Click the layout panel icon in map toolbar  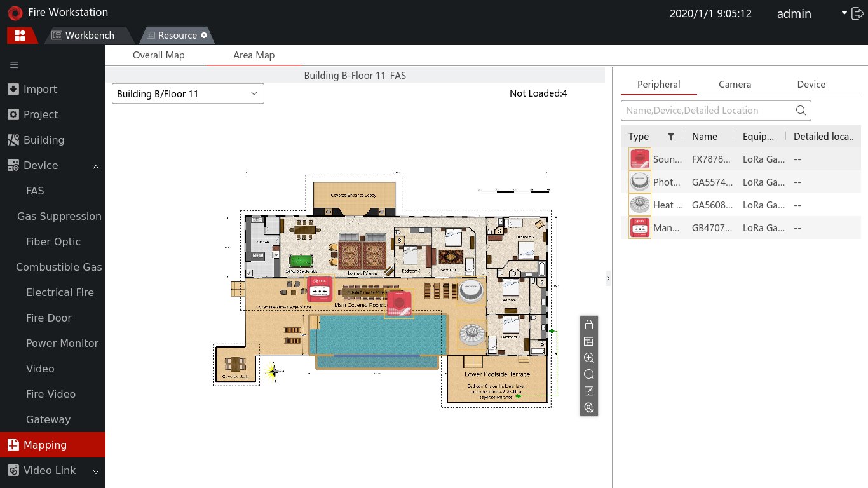coord(589,341)
